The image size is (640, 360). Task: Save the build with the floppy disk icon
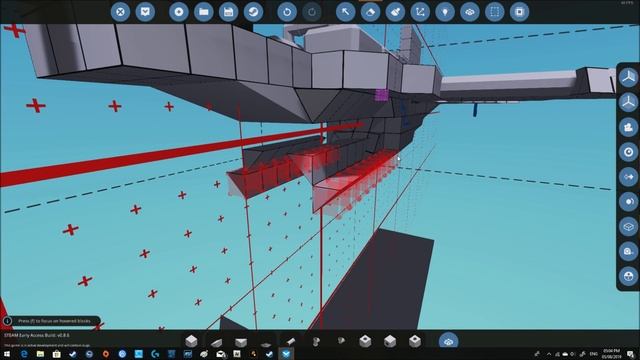229,12
